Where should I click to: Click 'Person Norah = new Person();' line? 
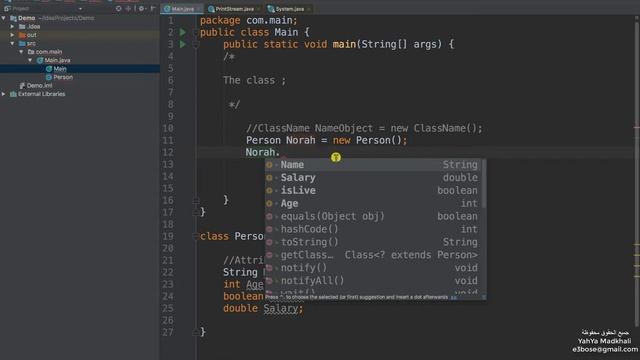tap(326, 140)
